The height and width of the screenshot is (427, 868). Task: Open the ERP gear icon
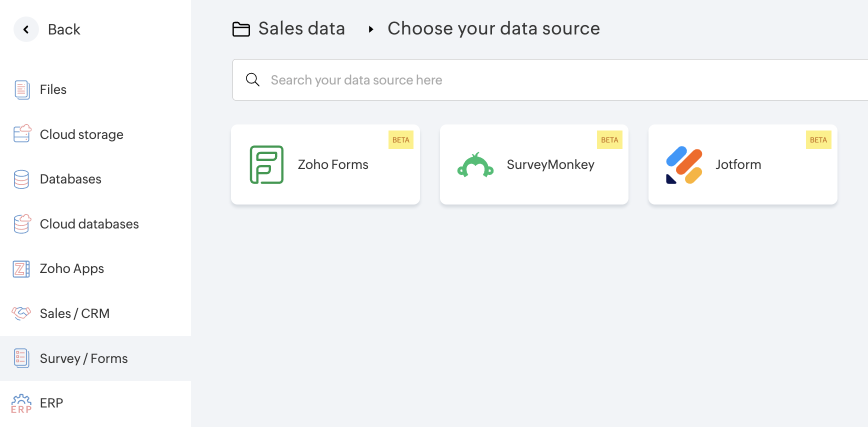click(x=21, y=403)
